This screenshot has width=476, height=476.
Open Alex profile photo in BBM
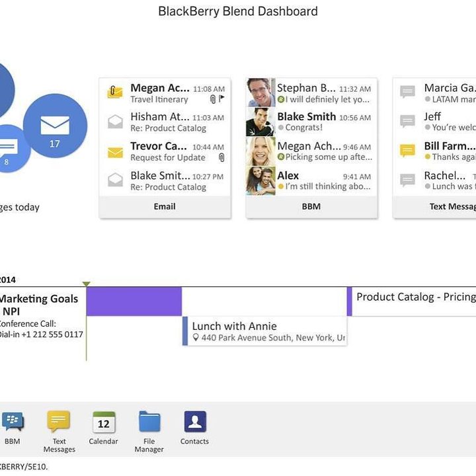260,180
